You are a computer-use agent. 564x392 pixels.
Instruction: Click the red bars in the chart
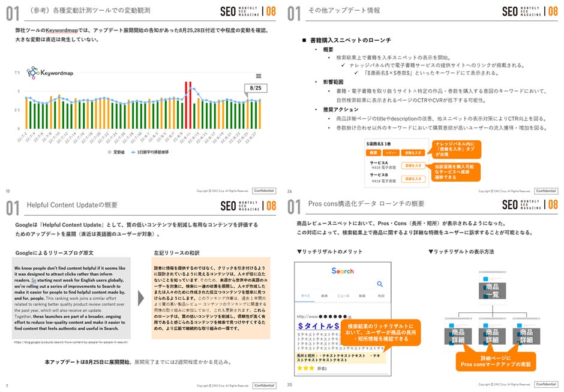pos(188,105)
